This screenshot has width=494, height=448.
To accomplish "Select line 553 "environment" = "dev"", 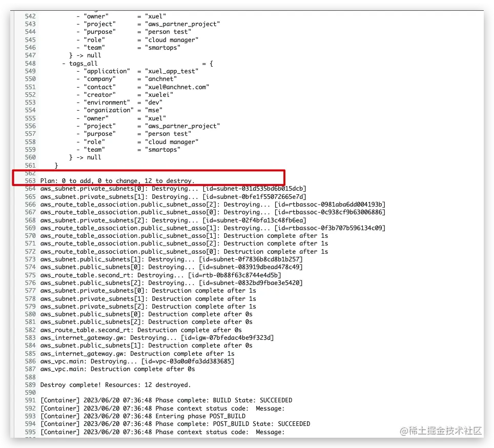I will tap(119, 103).
